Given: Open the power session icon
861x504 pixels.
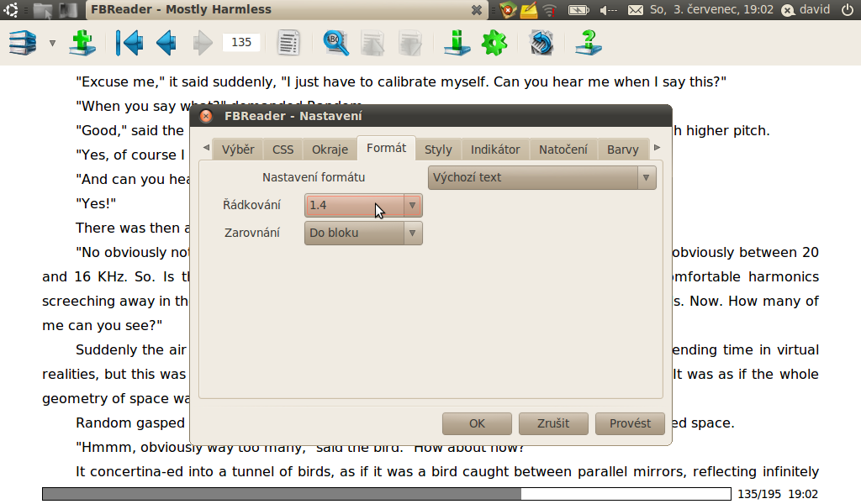Looking at the screenshot, I should pyautogui.click(x=848, y=9).
